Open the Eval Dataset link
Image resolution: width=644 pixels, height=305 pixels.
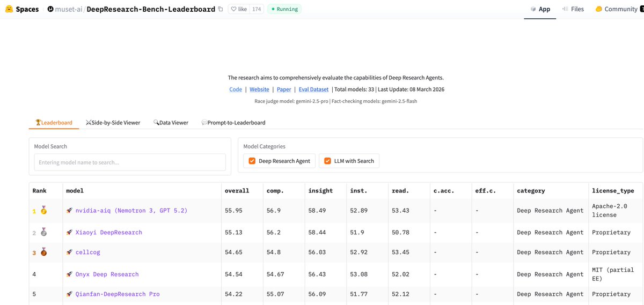[314, 90]
